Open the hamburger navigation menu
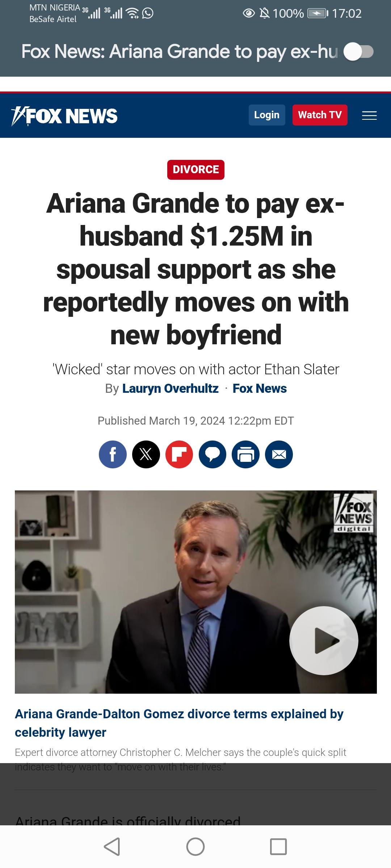This screenshot has width=391, height=868. coord(369,115)
